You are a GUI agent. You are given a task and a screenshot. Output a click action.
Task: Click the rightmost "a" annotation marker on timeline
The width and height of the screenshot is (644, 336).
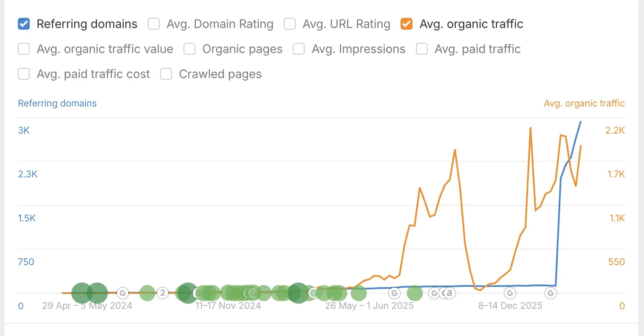(x=449, y=293)
